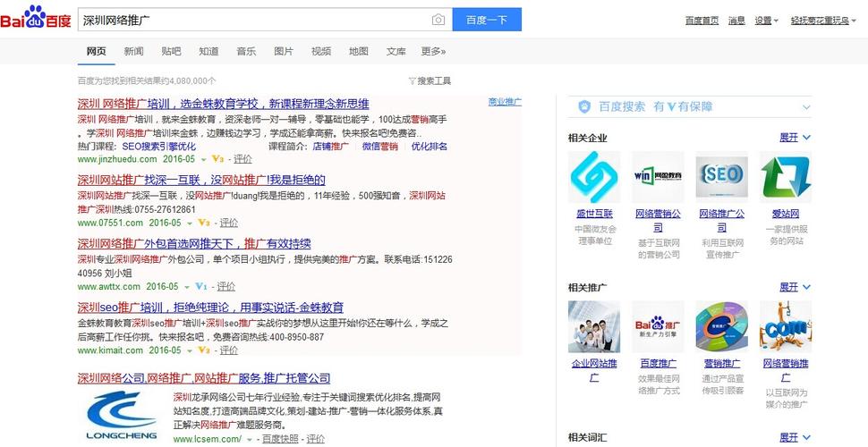Click 评价 next to www.jinzhuedu.com

click(x=243, y=159)
